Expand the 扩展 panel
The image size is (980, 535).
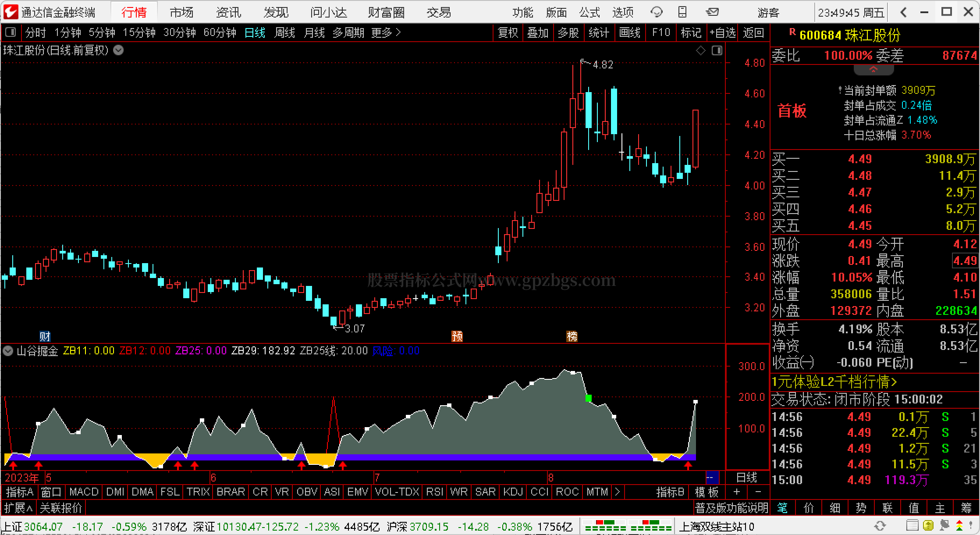tap(18, 508)
